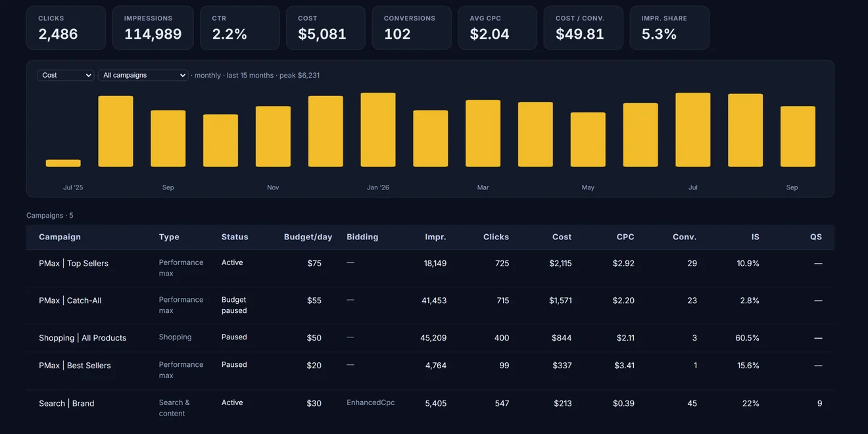868x434 pixels.
Task: Click the $844 cost cell
Action: point(562,338)
